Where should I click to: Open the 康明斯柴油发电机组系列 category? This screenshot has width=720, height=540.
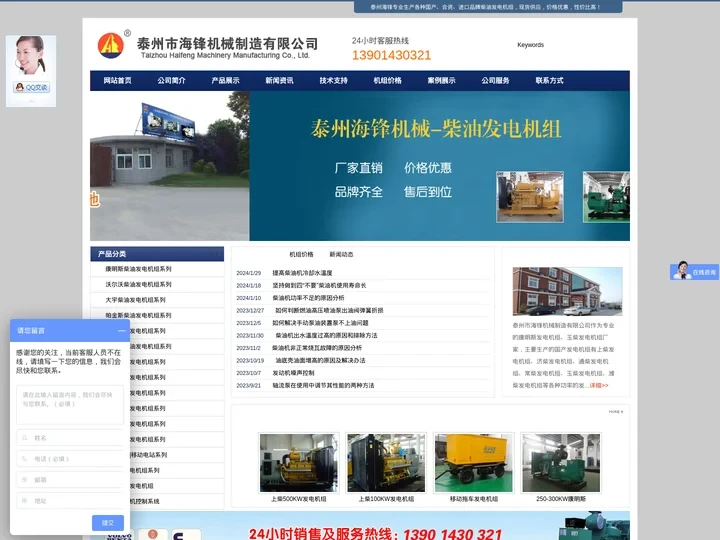coord(138,269)
